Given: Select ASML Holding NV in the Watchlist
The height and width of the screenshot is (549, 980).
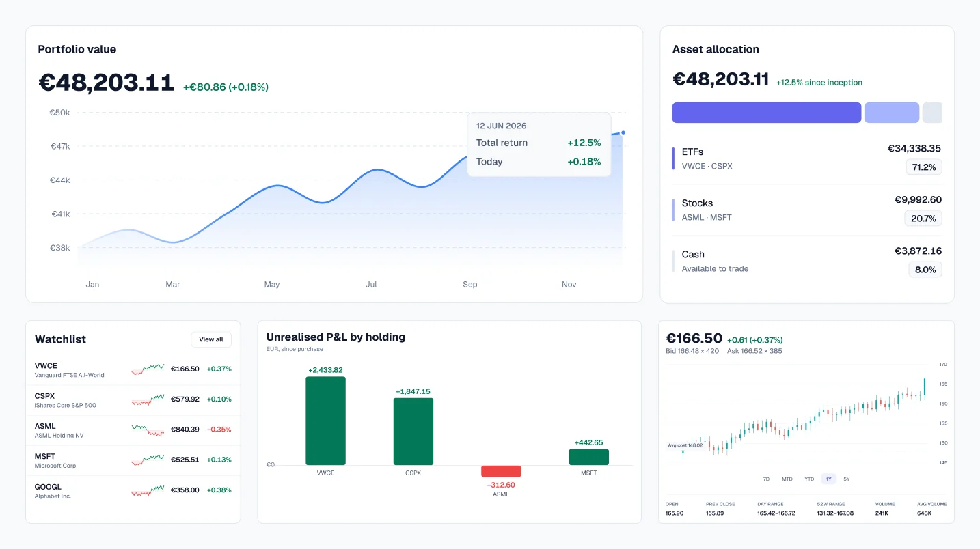Looking at the screenshot, I should 59,436.
